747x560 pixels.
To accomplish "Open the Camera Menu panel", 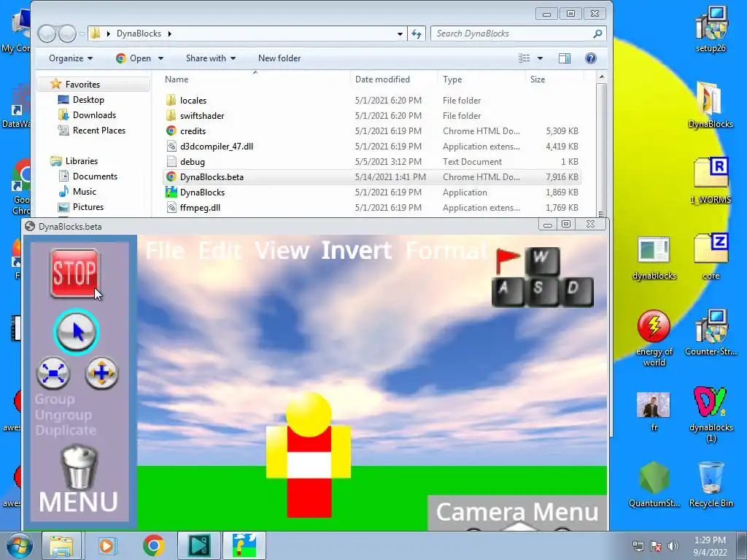I will 517,512.
